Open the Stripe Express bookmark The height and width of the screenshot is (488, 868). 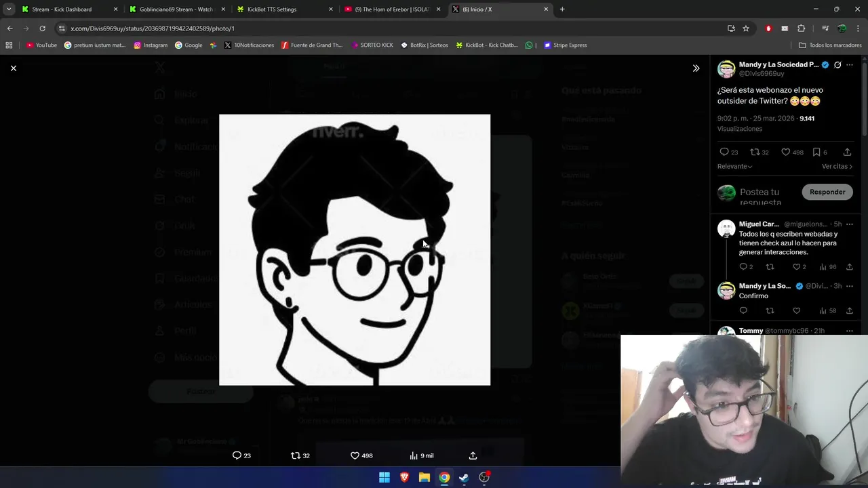click(x=566, y=45)
